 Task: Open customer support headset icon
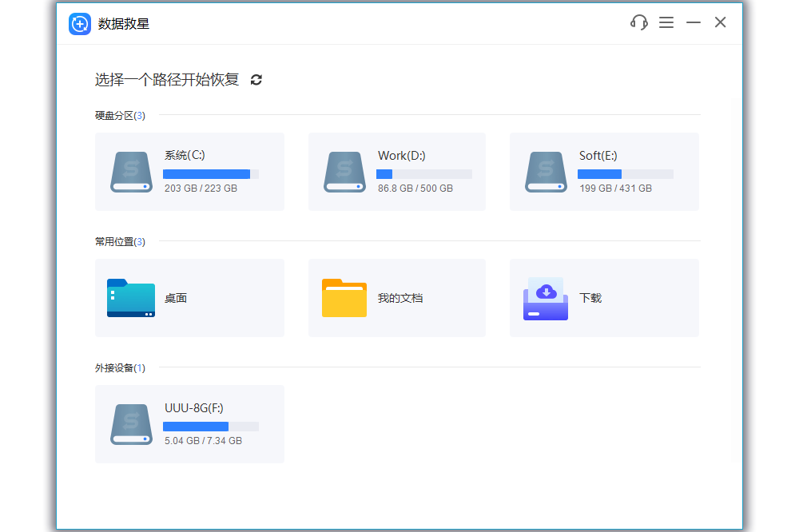[638, 22]
